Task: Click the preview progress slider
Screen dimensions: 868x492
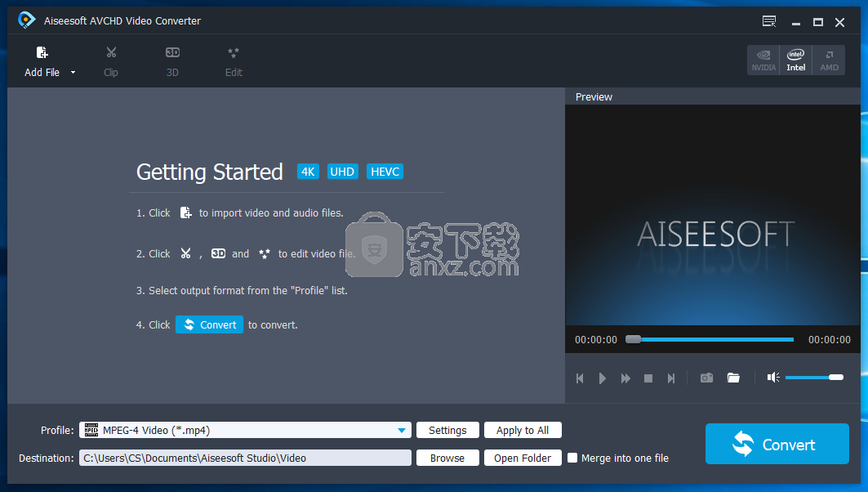Action: [710, 339]
